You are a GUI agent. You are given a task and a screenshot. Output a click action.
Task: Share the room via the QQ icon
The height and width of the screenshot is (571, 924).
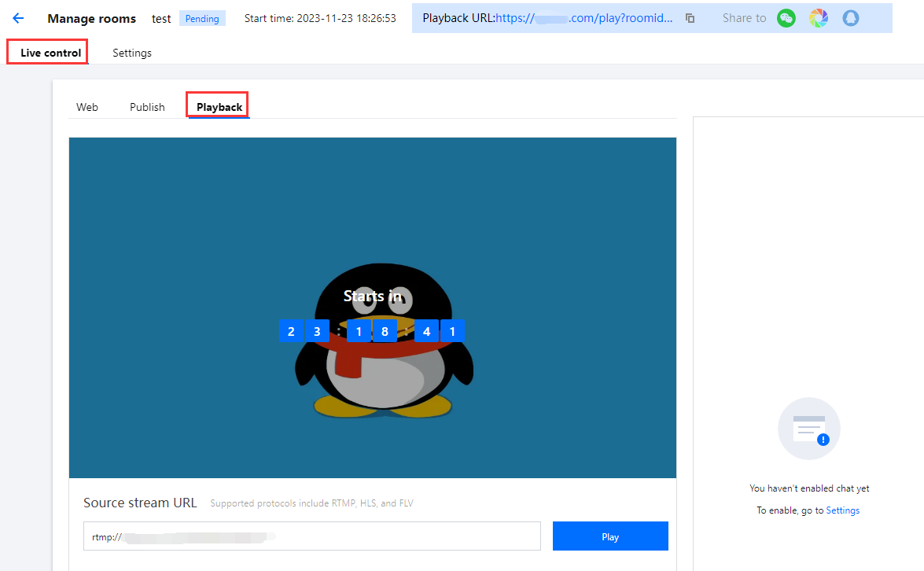[x=851, y=17]
